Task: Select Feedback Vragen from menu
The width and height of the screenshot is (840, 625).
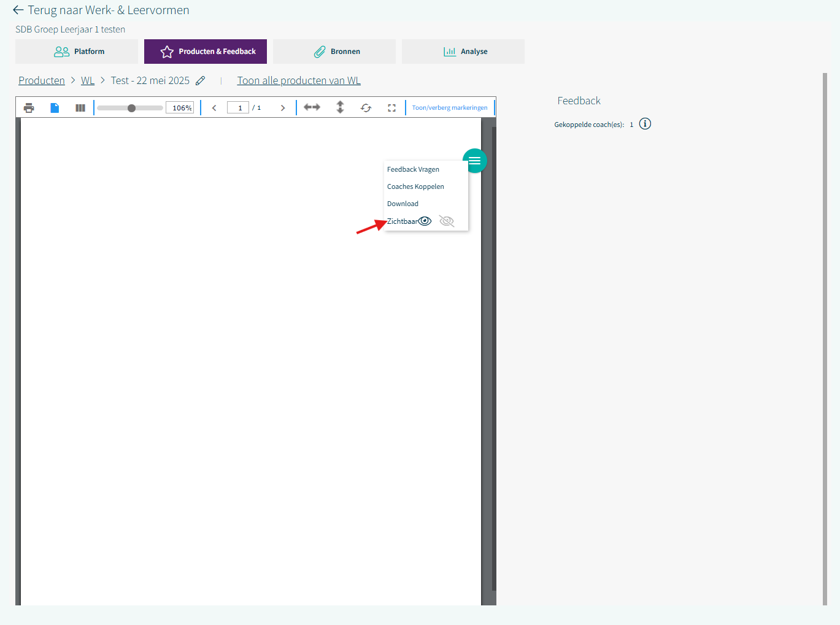Action: [x=413, y=169]
